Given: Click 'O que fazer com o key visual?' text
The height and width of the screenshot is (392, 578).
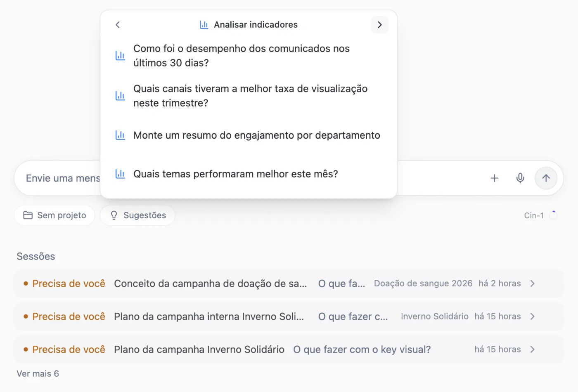Looking at the screenshot, I should pyautogui.click(x=362, y=349).
